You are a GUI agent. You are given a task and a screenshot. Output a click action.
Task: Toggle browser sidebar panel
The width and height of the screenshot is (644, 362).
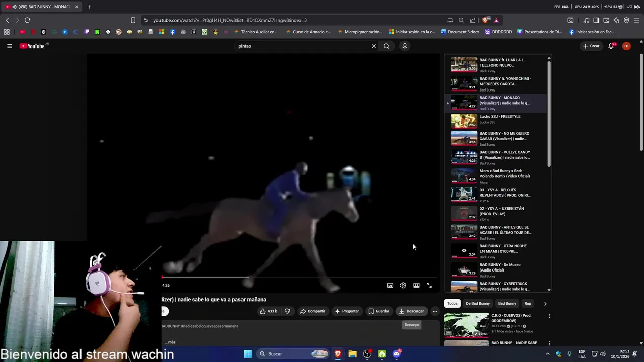coord(596,20)
